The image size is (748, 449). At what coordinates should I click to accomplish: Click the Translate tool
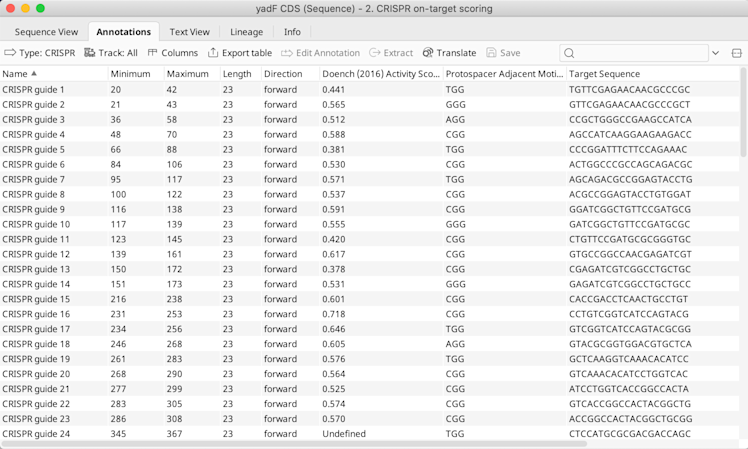449,53
